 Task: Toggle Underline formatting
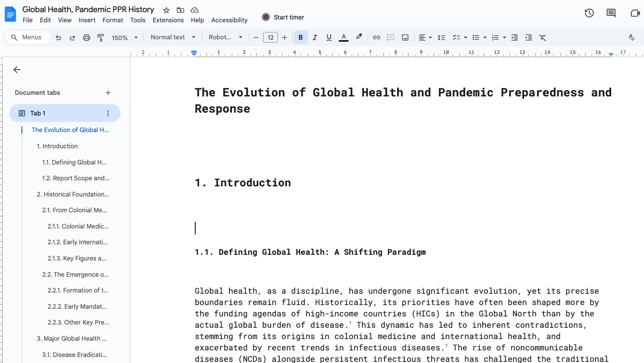pos(329,38)
